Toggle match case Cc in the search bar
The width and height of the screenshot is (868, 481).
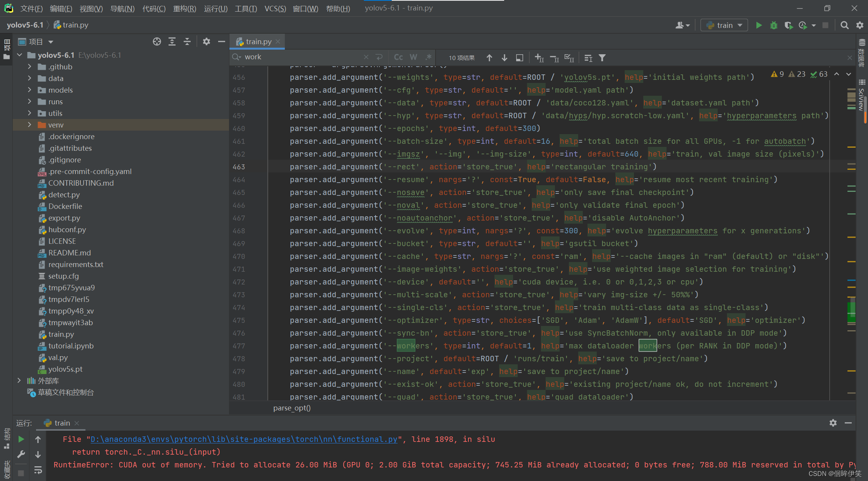pos(398,57)
